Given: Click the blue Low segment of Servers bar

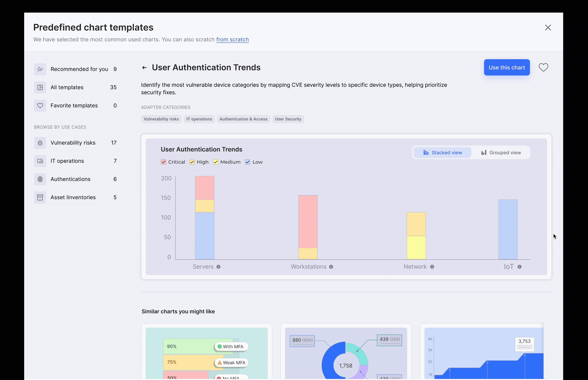Looking at the screenshot, I should pyautogui.click(x=205, y=236).
